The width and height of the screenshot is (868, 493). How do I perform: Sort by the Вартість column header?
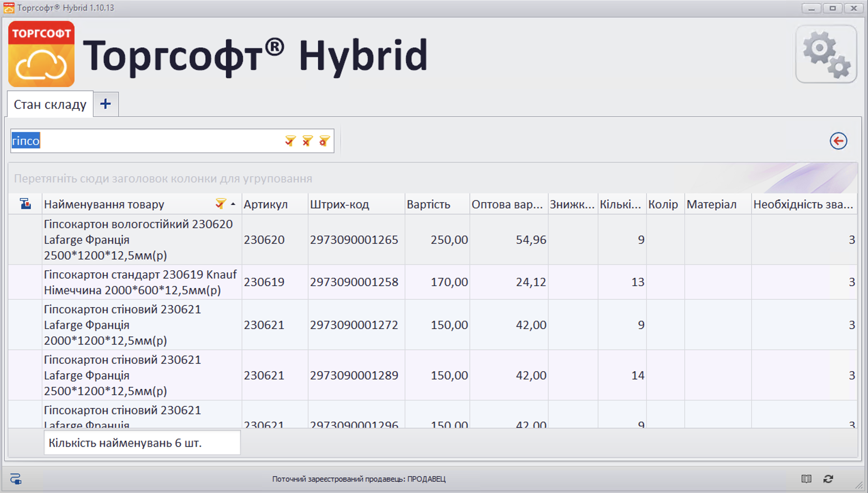pos(428,204)
